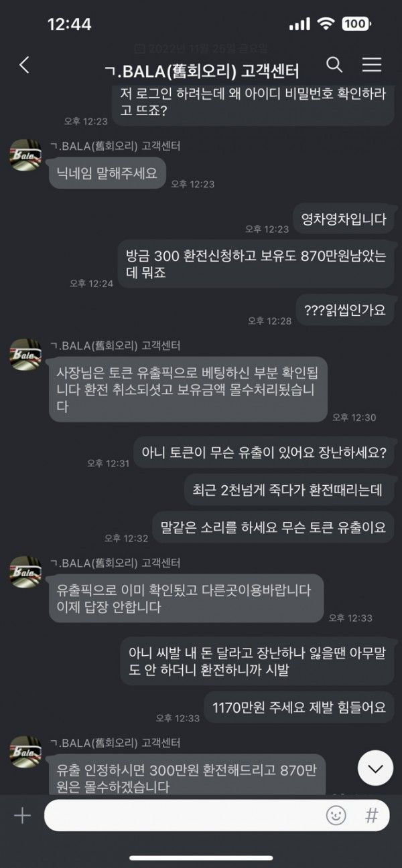Tap the plus attachment icon
402x868 pixels.
(22, 815)
